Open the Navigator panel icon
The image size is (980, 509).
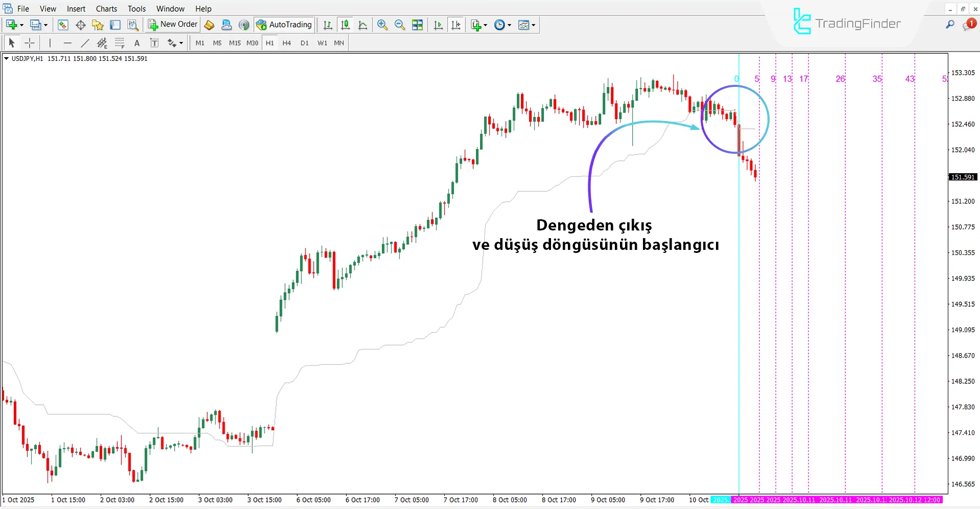pyautogui.click(x=97, y=25)
